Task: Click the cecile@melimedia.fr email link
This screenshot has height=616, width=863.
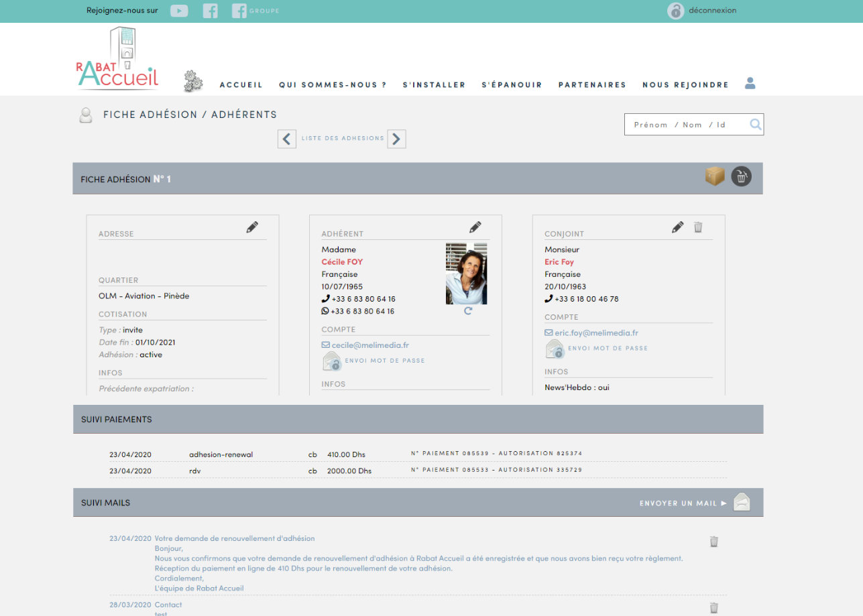Action: coord(370,345)
